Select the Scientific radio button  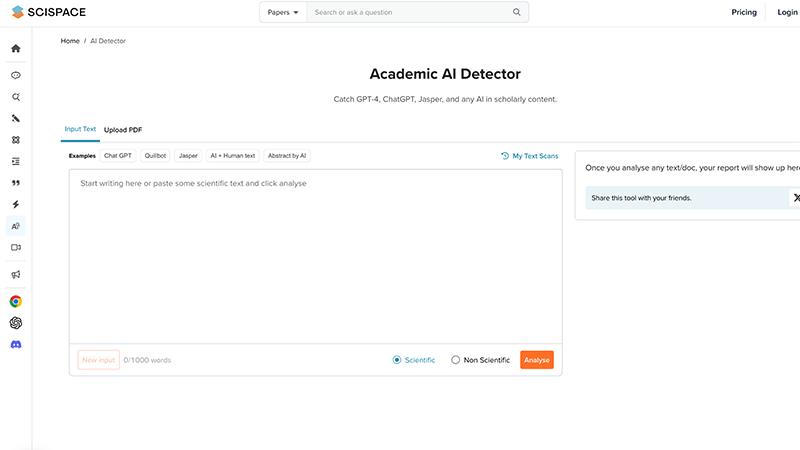coord(396,360)
